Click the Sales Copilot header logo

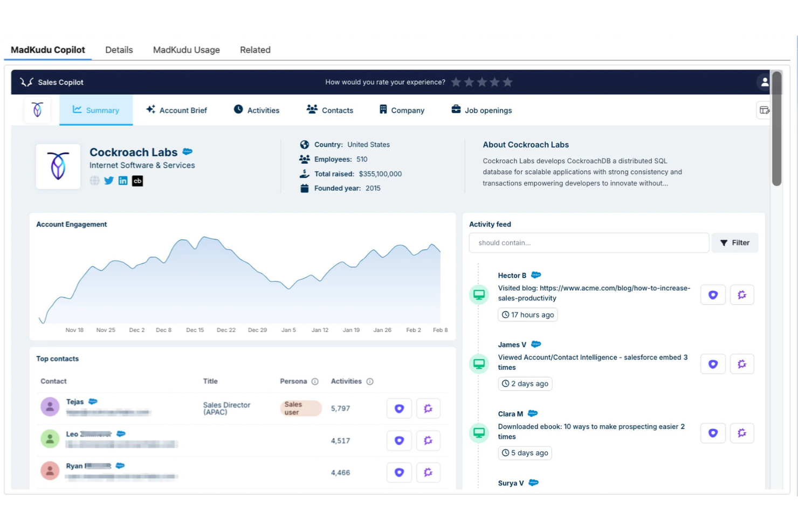click(26, 82)
